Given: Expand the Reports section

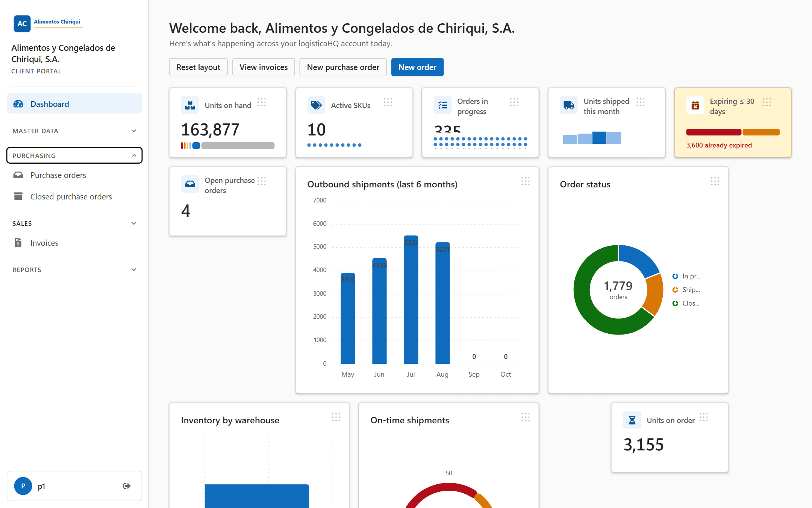Looking at the screenshot, I should click(74, 270).
